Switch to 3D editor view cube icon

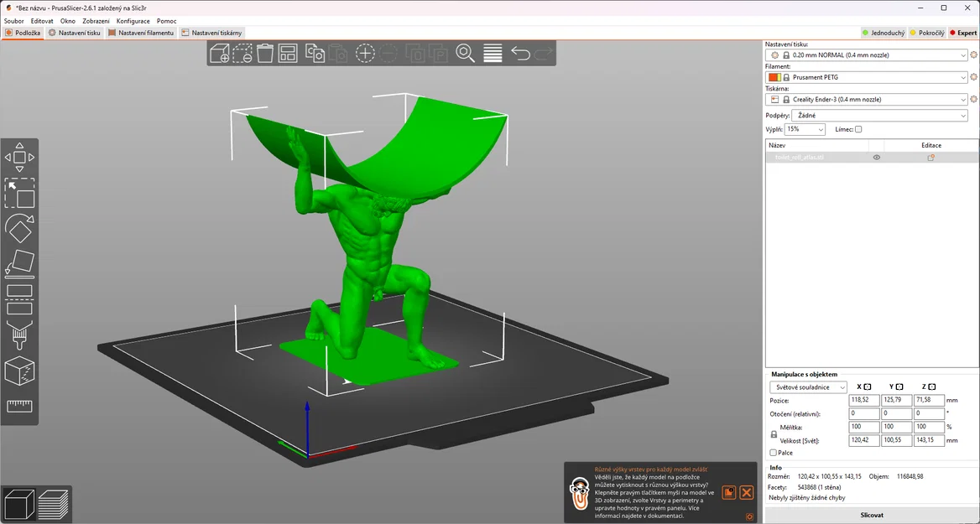18,505
